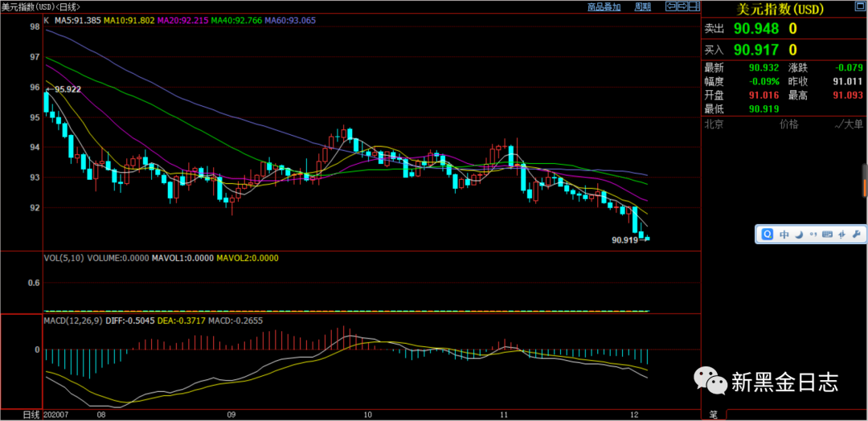This screenshot has height=421, width=868.
Task: Click the 最新 value 90.932
Action: click(764, 67)
